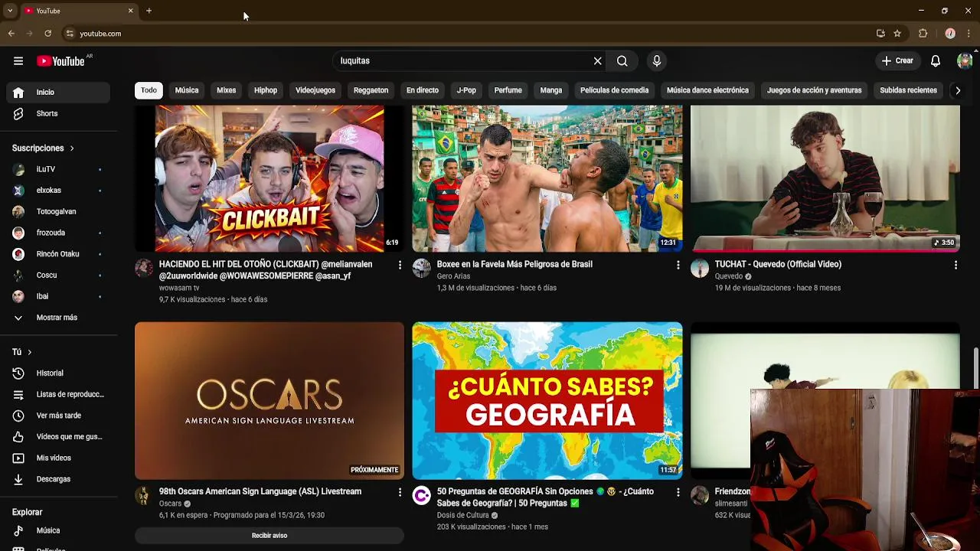Select the Subidas recientes chip
This screenshot has height=551, width=980.
(x=909, y=90)
